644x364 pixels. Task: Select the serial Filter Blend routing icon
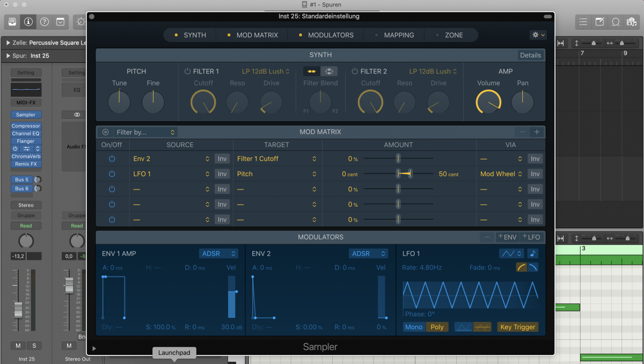point(313,71)
